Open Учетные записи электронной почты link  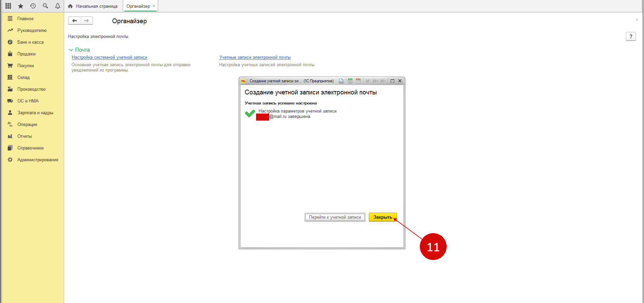point(255,57)
